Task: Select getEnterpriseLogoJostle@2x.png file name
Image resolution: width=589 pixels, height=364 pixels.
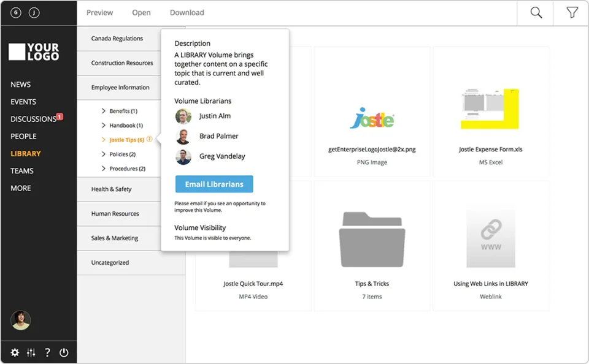Action: [x=372, y=150]
